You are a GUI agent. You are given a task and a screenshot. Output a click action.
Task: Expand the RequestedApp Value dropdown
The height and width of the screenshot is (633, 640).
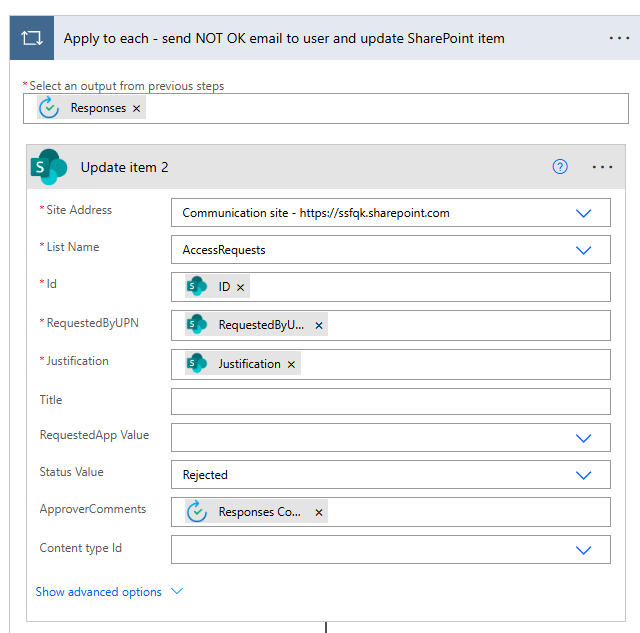pos(583,438)
